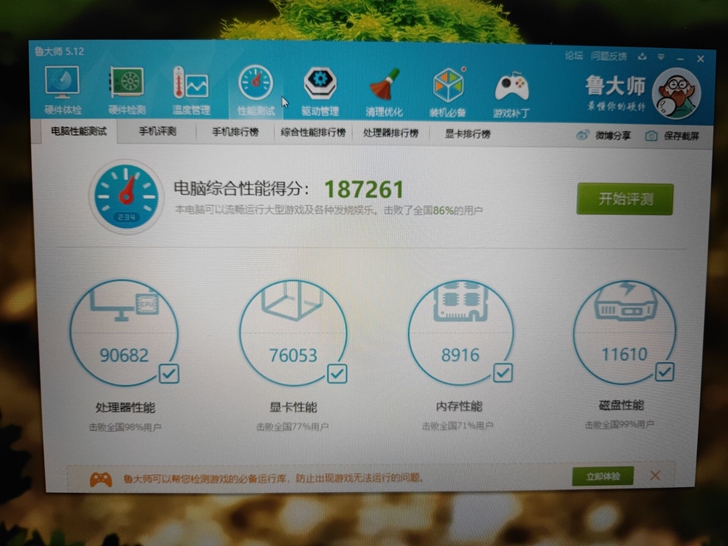Select the 电脑性能测试 tab
Viewport: 728px width, 546px height.
coord(78,131)
